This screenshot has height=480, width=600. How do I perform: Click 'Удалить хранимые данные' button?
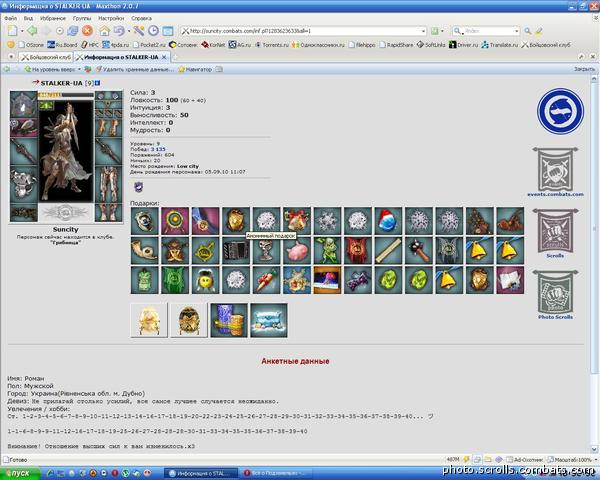point(134,69)
